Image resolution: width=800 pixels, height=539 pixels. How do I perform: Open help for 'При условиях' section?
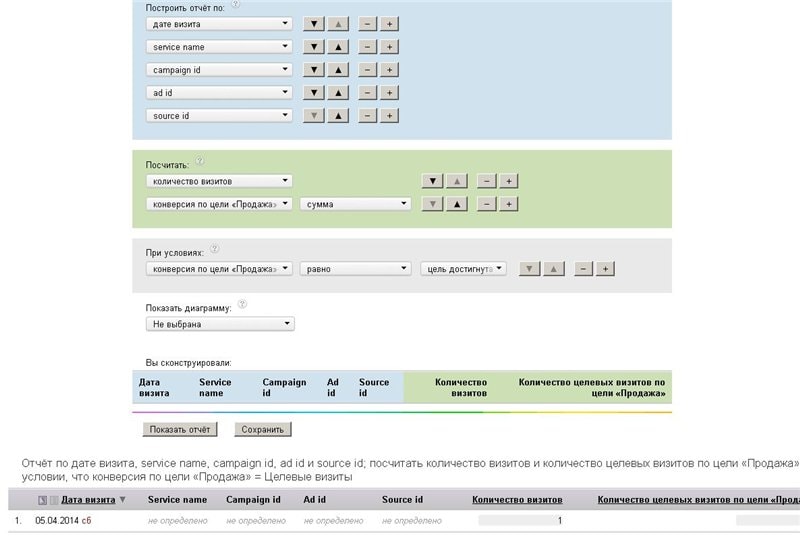(x=215, y=249)
